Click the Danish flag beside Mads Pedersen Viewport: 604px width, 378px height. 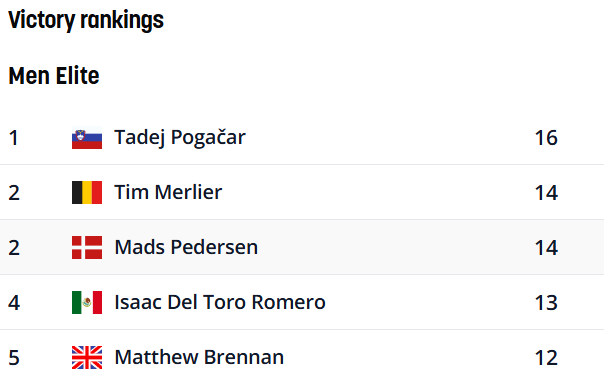87,247
